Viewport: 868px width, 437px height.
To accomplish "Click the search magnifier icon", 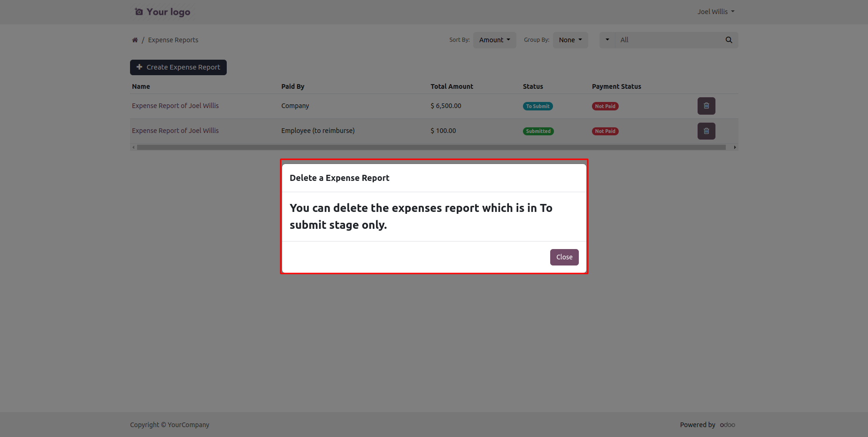I will click(729, 40).
